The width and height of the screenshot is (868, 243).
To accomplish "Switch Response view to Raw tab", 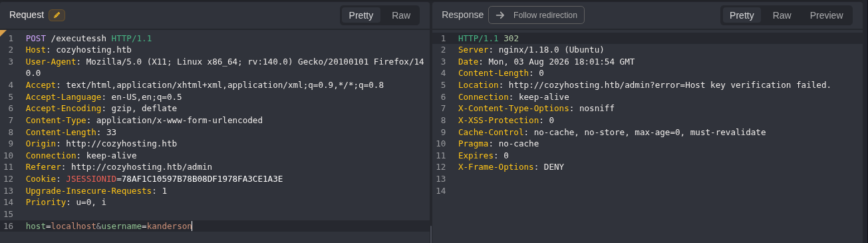I will click(x=782, y=15).
